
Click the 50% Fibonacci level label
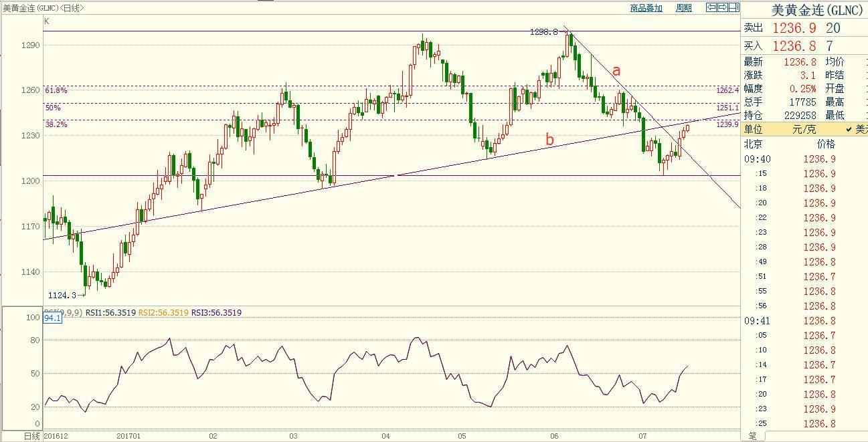(x=53, y=108)
